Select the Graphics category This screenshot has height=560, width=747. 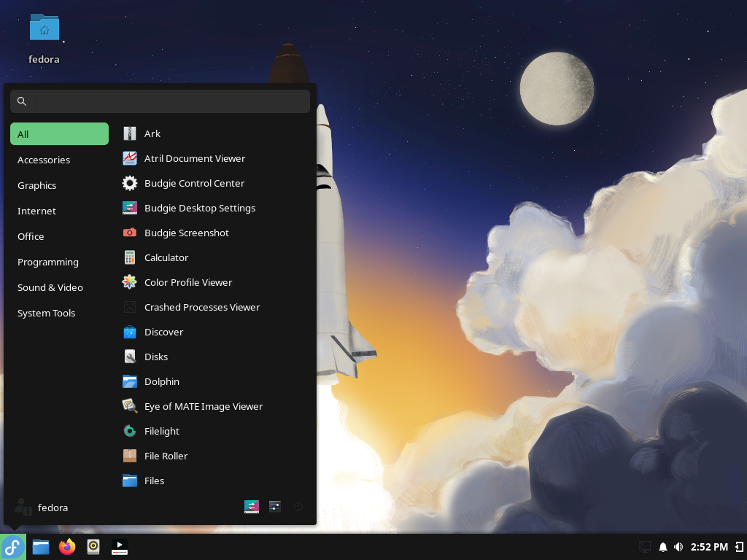(37, 185)
